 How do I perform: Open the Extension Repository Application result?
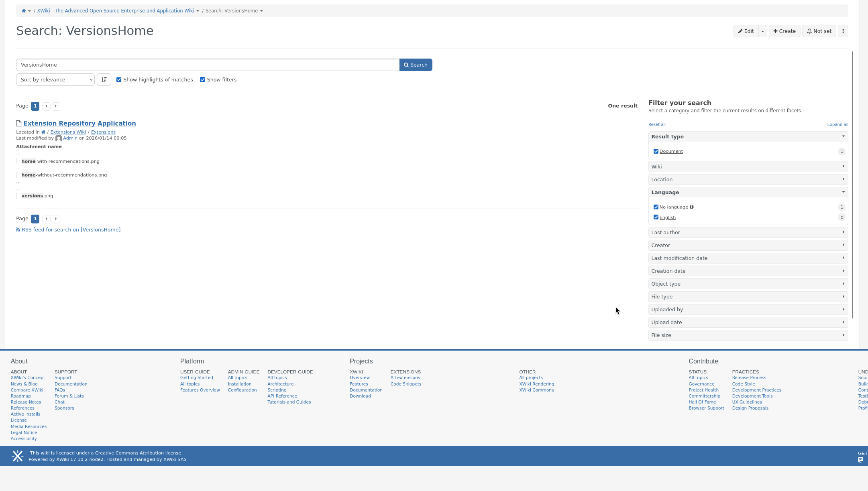coord(79,123)
